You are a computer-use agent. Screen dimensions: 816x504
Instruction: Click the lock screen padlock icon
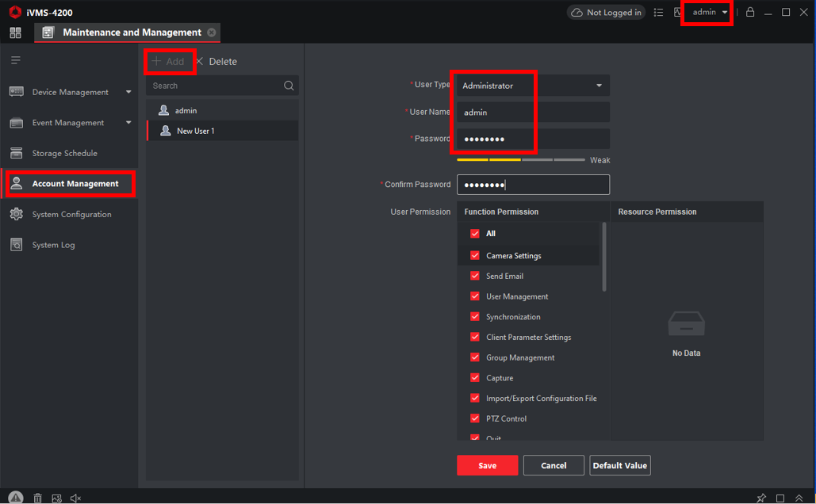pos(750,13)
